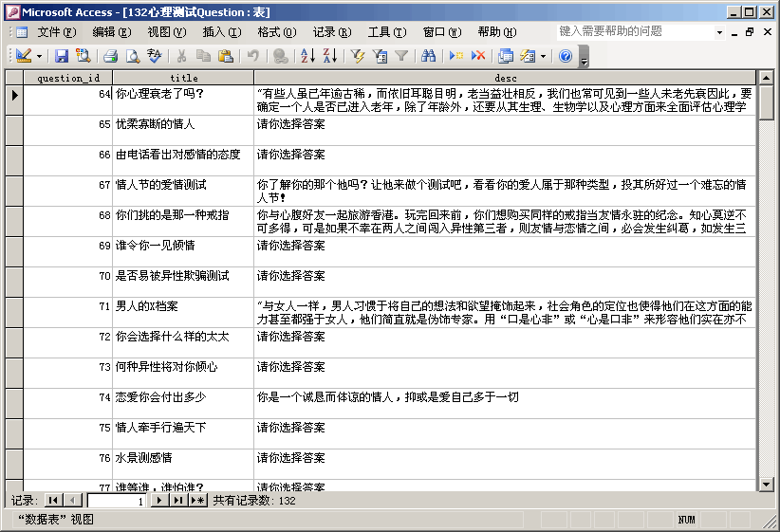Add New Record toolbar icon
Image resolution: width=780 pixels, height=532 pixels.
click(456, 56)
